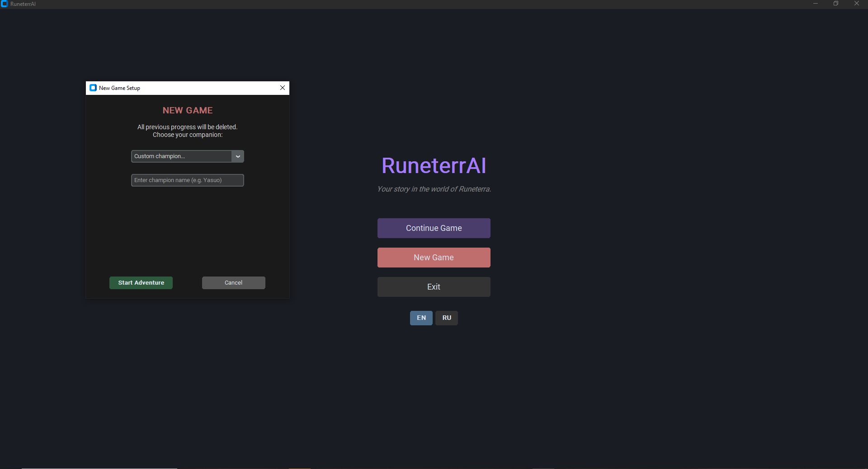868x469 pixels.
Task: Start the adventure with green button
Action: (141, 283)
